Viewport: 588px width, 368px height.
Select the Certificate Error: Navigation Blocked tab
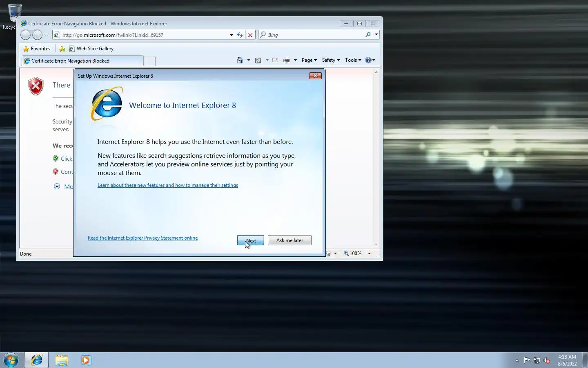point(82,61)
